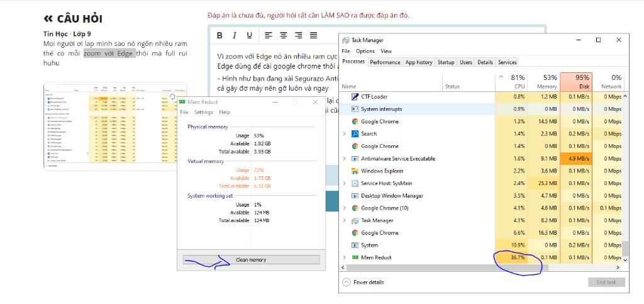The image size is (644, 304).
Task: Open the question's attached screenshot thumbnail
Action: pyautogui.click(x=115, y=125)
